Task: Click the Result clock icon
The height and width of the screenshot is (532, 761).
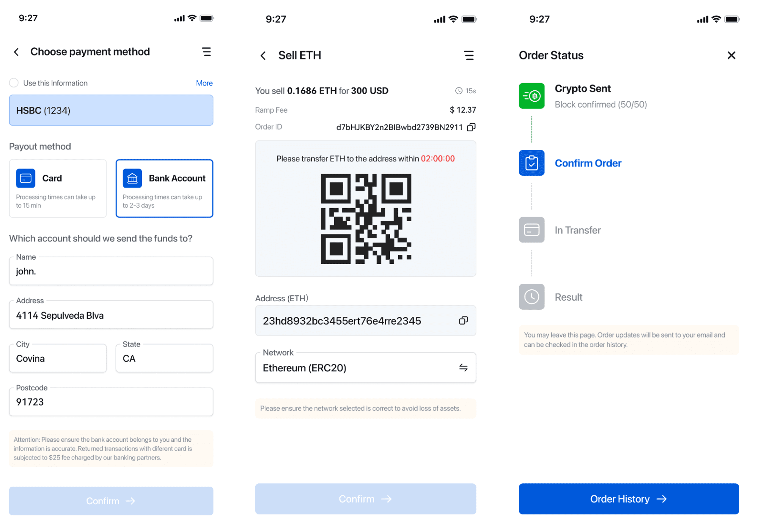Action: click(x=531, y=297)
